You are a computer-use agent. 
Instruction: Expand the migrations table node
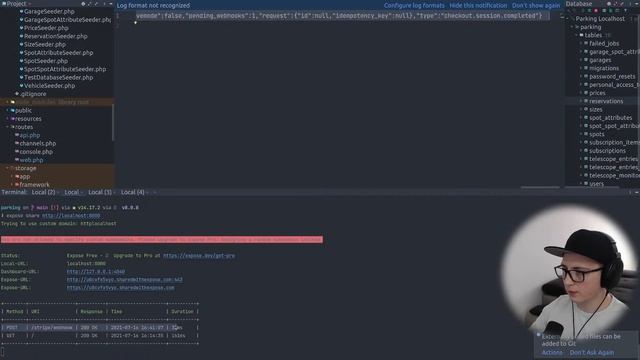(581, 68)
